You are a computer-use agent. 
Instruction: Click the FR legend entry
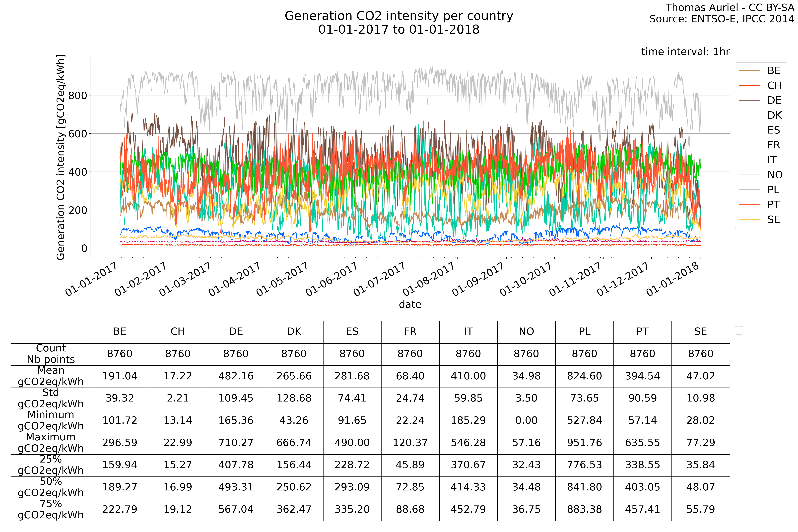pos(774,145)
